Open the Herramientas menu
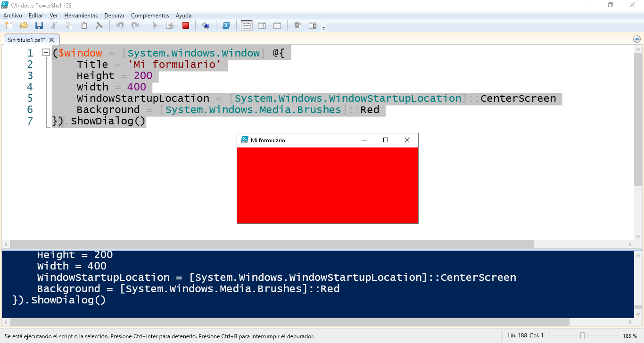The height and width of the screenshot is (343, 644). click(81, 16)
